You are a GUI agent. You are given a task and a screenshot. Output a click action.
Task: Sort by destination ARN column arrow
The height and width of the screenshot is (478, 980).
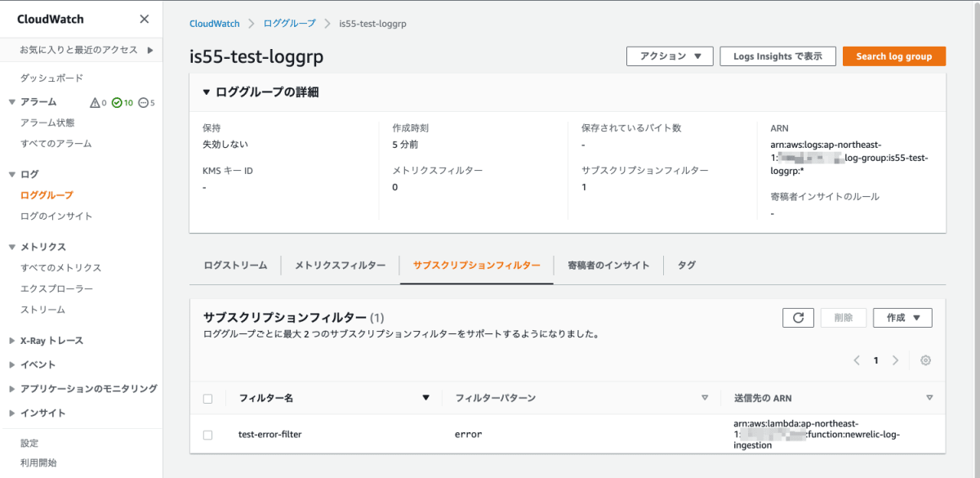pos(929,398)
